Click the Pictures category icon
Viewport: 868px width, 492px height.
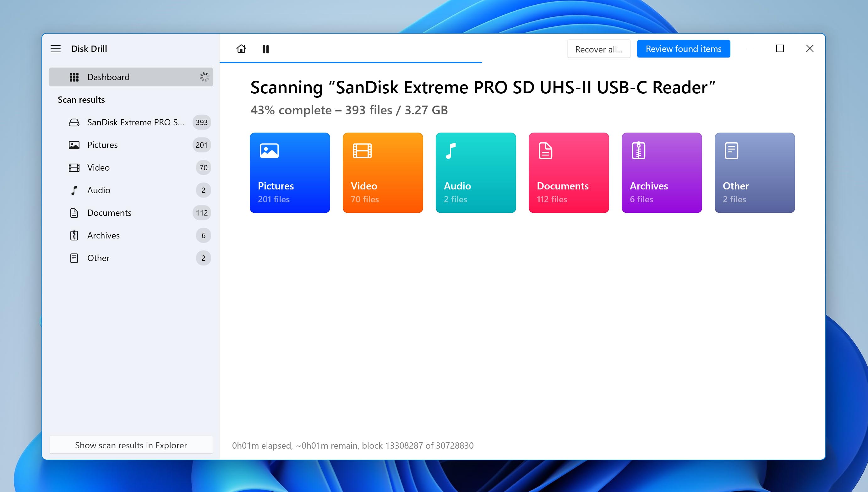[x=269, y=151]
